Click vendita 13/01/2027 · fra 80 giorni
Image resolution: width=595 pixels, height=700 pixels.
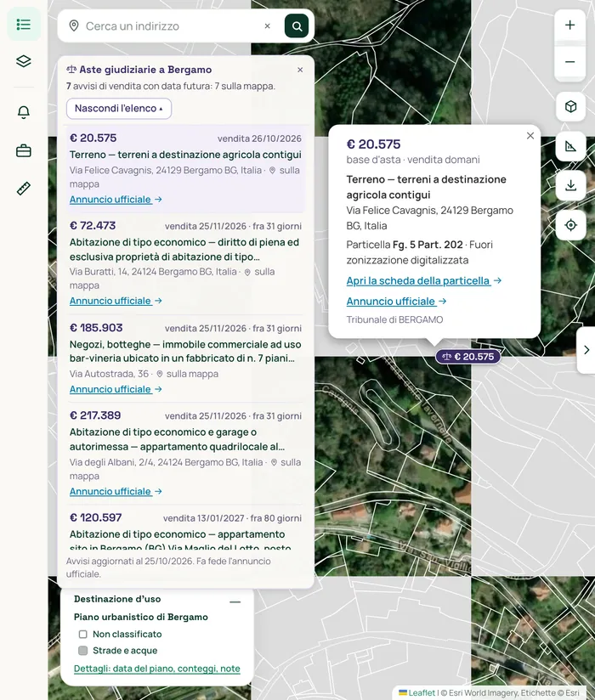point(232,518)
